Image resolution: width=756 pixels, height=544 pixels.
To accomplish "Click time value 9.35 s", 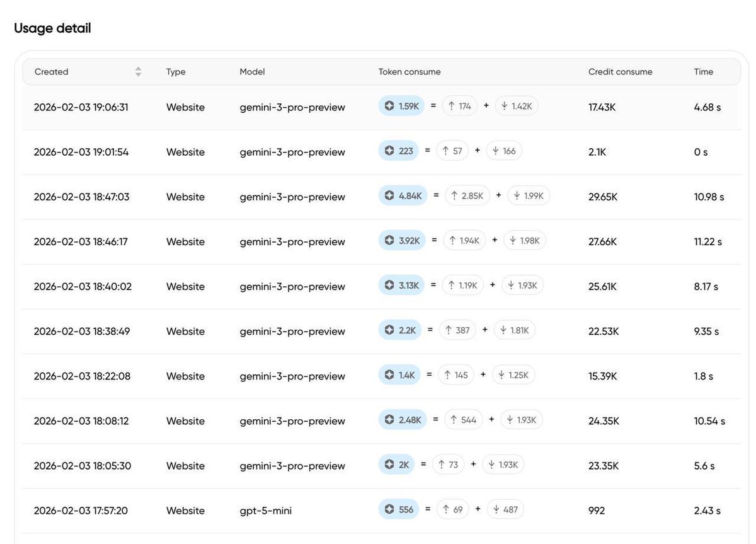I will point(706,331).
